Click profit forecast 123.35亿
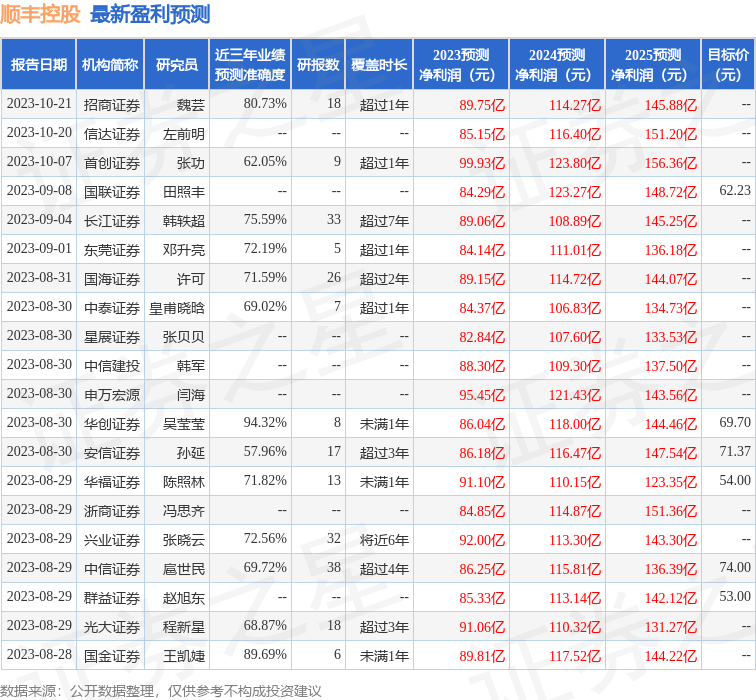Viewport: 756px width, 700px height. 671,482
